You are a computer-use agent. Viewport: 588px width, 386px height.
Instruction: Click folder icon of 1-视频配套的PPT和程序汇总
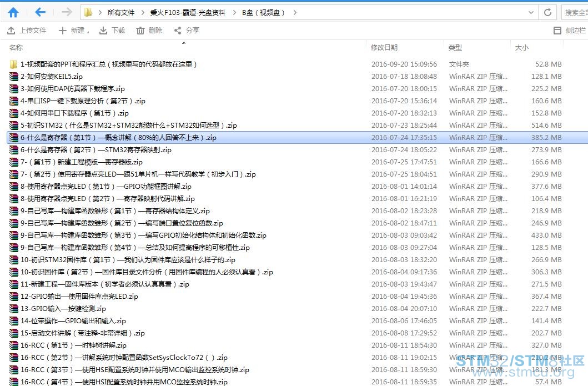pos(13,64)
